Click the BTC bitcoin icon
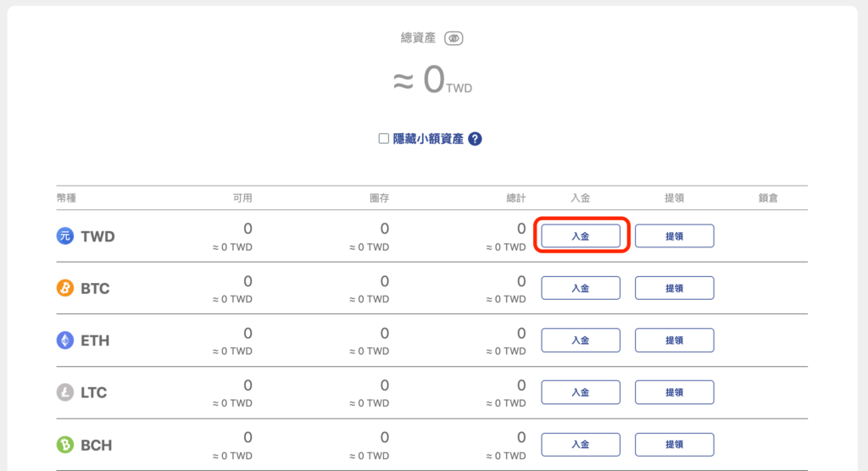The height and width of the screenshot is (471, 868). pos(65,288)
